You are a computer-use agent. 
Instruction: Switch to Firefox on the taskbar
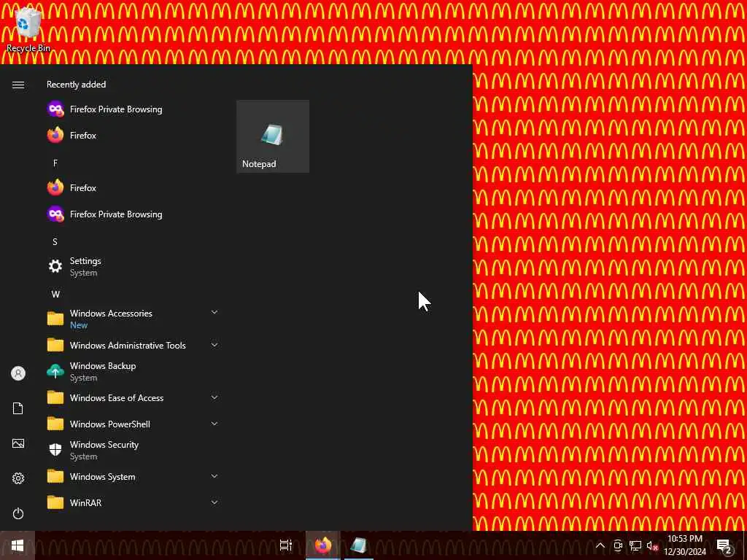tap(323, 545)
